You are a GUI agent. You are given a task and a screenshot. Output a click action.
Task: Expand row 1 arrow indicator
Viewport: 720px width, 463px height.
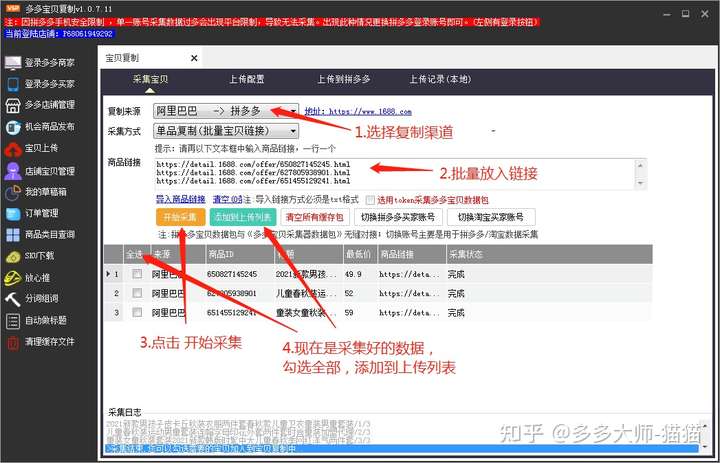(x=108, y=274)
